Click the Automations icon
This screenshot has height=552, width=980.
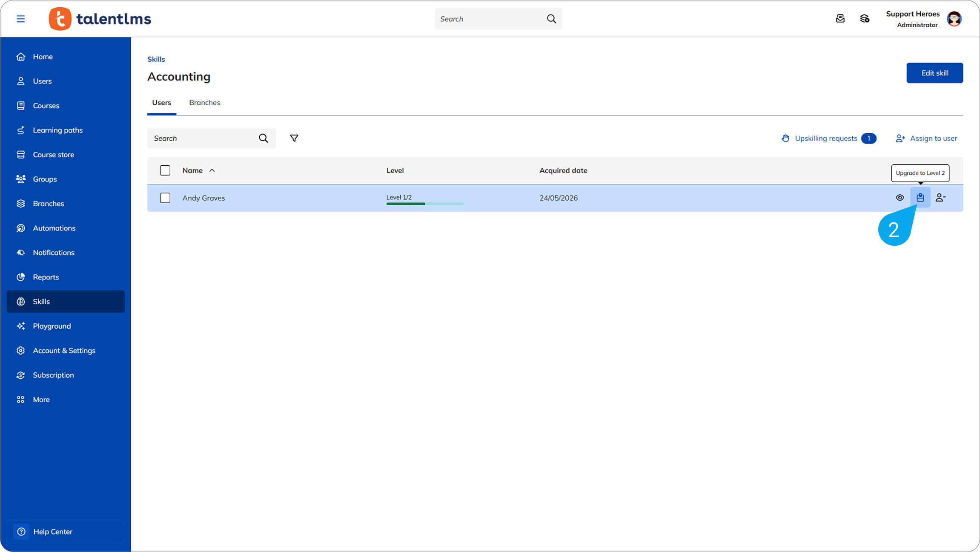pyautogui.click(x=21, y=228)
